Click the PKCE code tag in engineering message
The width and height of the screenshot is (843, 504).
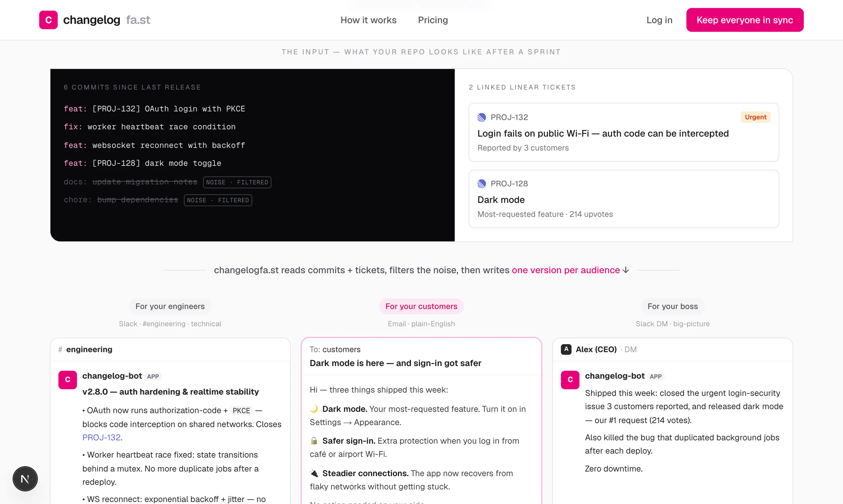point(241,410)
